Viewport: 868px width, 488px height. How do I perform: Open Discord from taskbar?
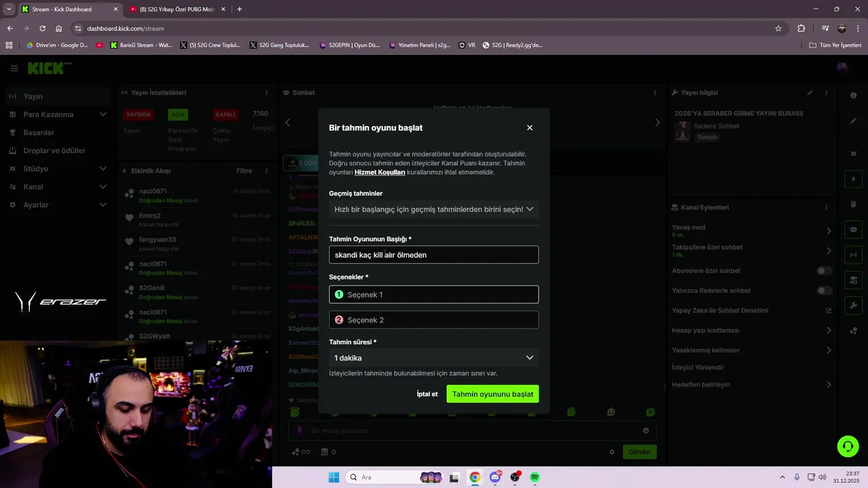point(496,477)
